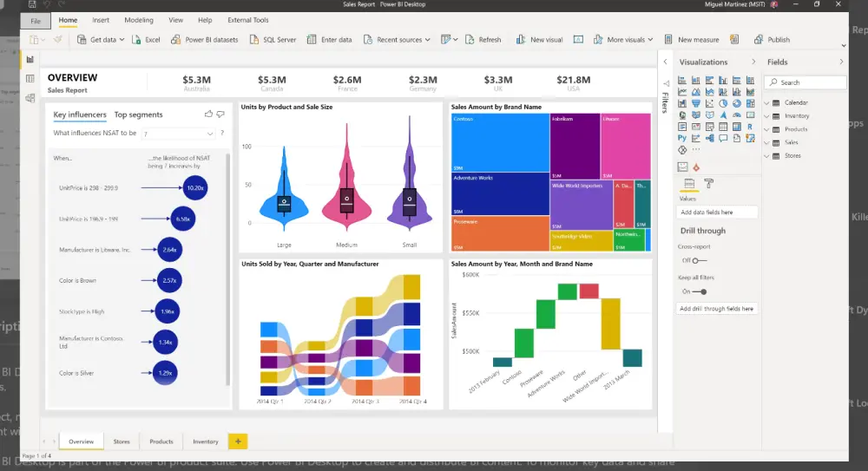
Task: Expand the Products table in Fields
Action: pos(766,129)
